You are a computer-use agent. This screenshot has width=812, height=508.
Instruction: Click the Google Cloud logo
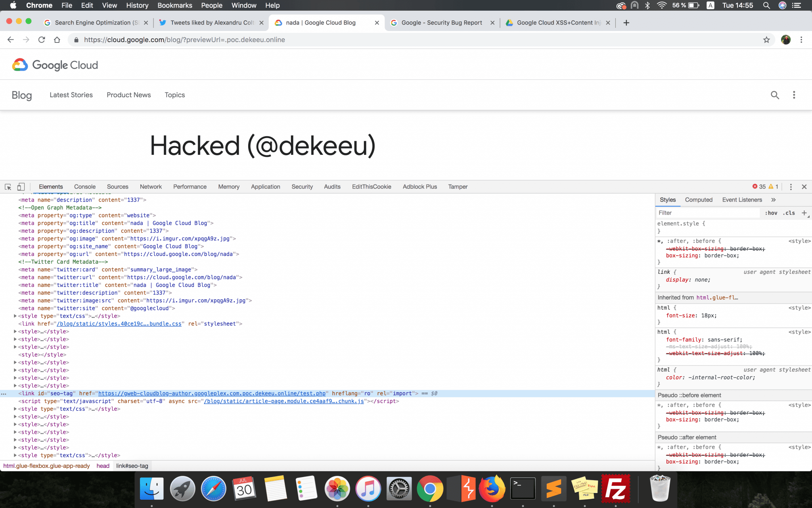(x=55, y=65)
